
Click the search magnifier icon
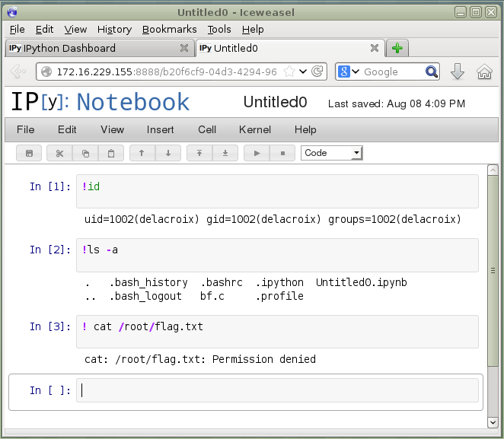[x=432, y=72]
